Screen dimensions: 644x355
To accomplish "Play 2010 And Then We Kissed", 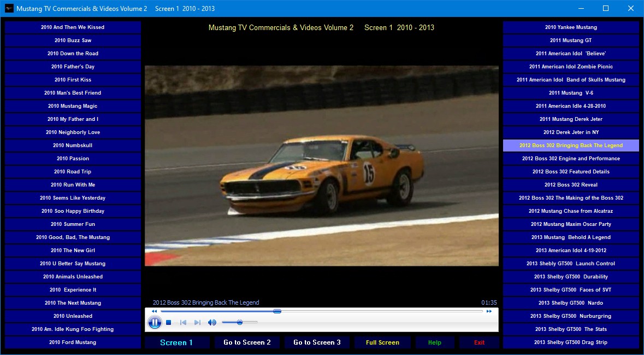I will click(x=73, y=27).
